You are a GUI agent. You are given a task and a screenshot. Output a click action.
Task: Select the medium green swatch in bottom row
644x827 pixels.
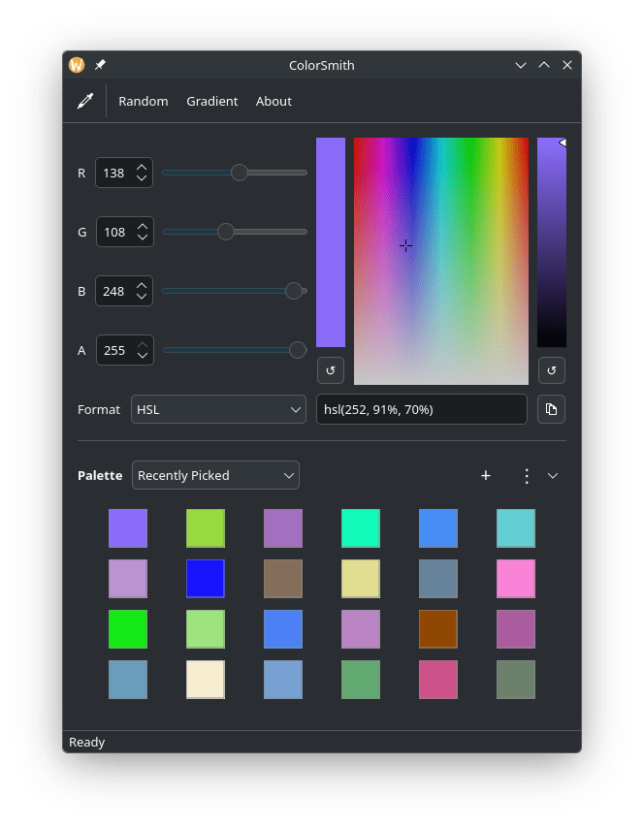(361, 680)
